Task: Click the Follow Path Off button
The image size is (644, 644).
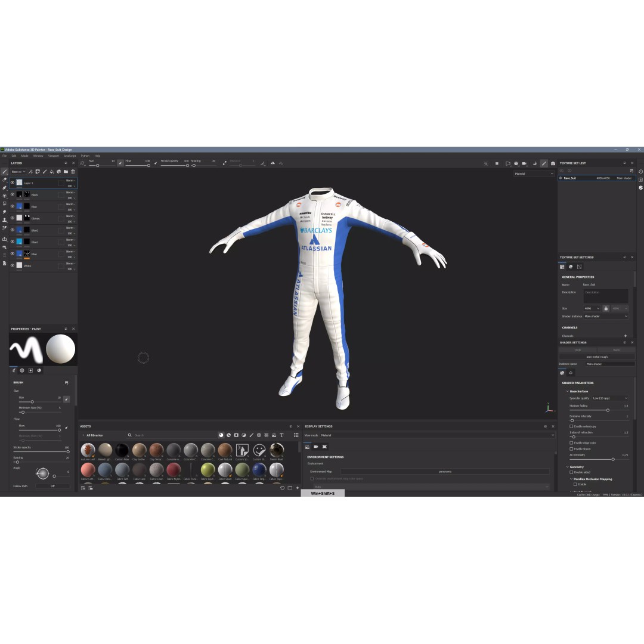Action: tap(52, 486)
